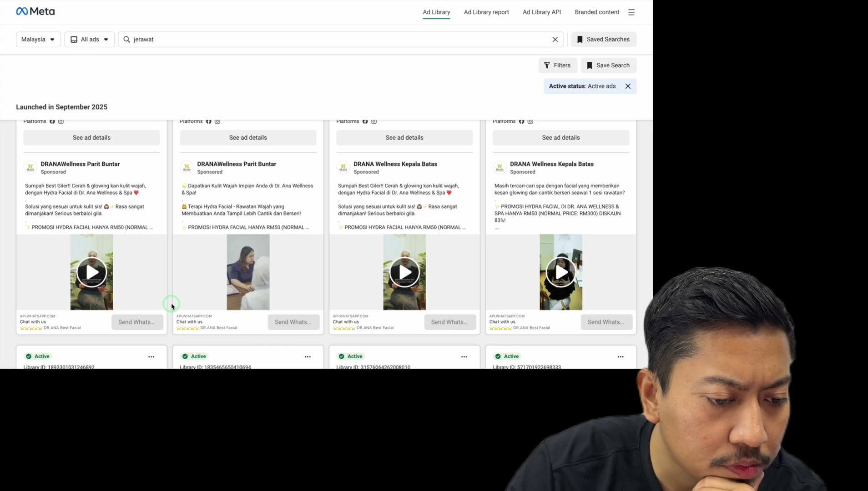Open options menu for Library ID 571701922698333
The height and width of the screenshot is (491, 868).
pos(621,357)
